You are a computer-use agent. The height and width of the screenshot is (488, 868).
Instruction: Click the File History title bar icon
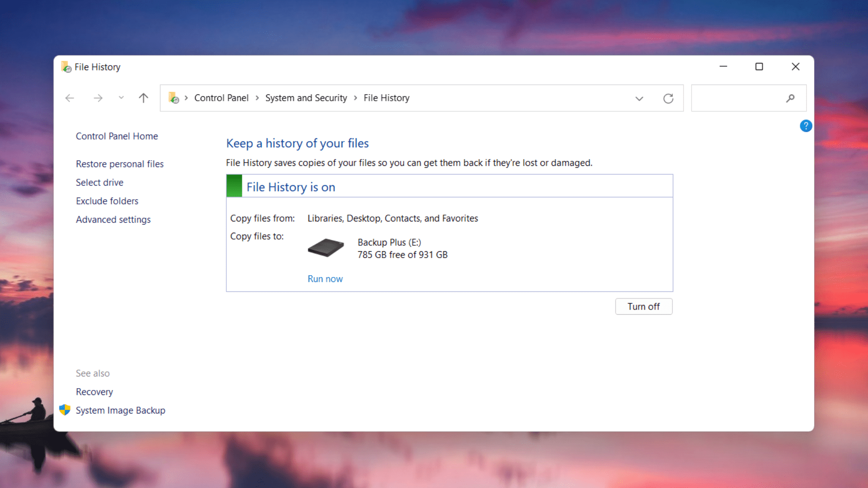pyautogui.click(x=66, y=67)
